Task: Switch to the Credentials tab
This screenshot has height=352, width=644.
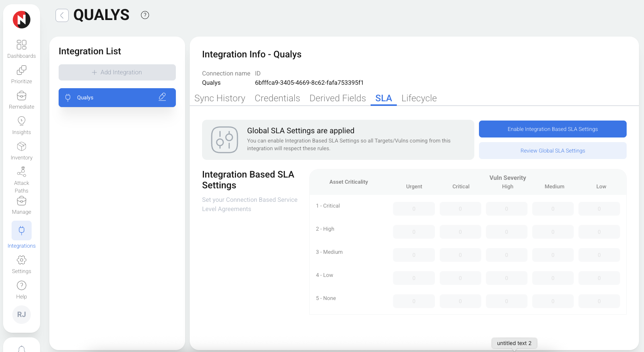Action: coord(277,98)
